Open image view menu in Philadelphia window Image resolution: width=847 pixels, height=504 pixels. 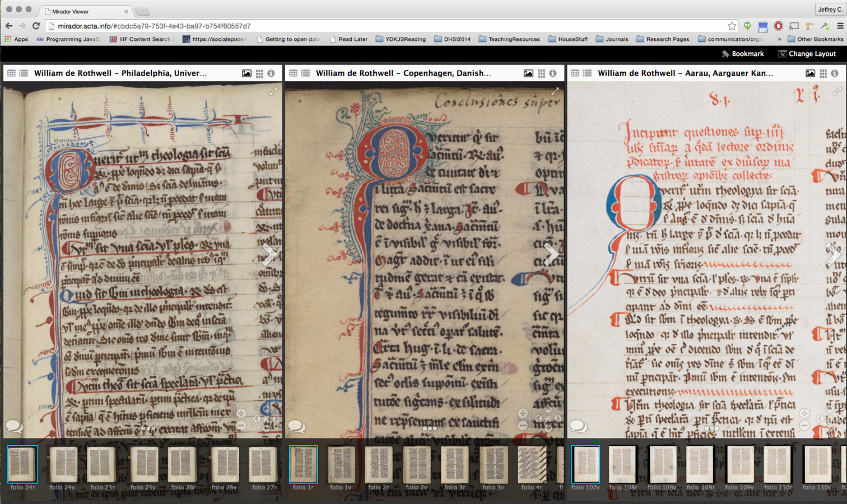coord(246,73)
